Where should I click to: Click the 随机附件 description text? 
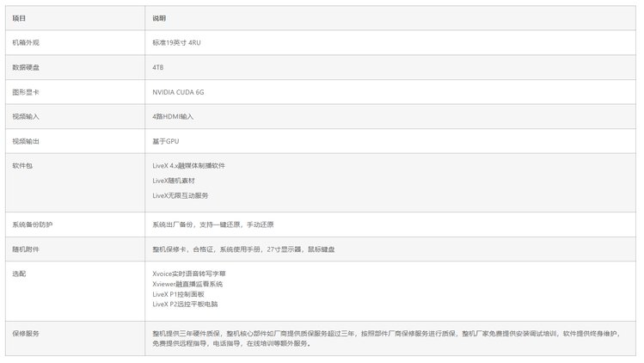[x=243, y=249]
